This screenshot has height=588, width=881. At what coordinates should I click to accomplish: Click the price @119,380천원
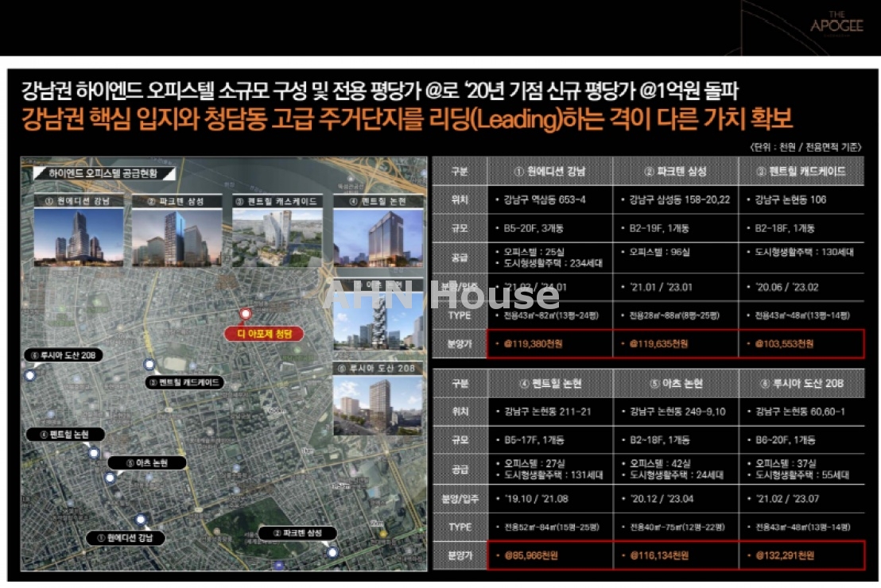click(533, 344)
